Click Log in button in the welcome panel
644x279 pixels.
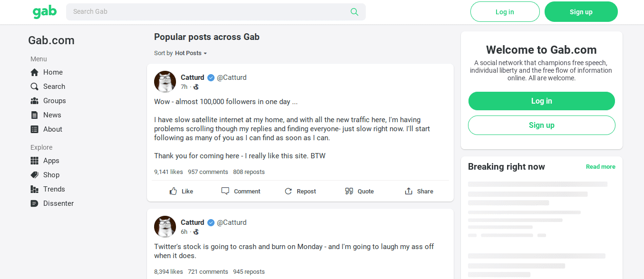click(x=541, y=101)
